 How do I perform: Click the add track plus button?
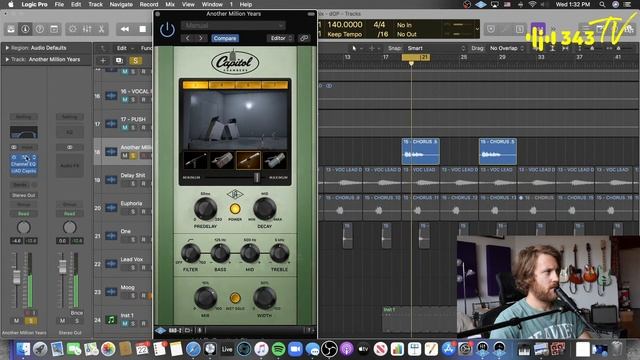tap(103, 61)
